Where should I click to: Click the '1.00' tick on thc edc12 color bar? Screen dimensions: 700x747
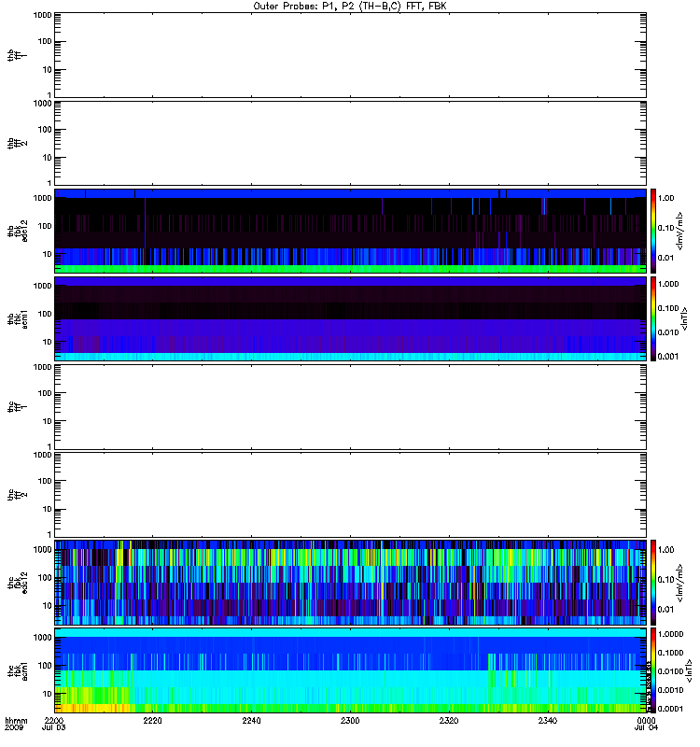(x=665, y=550)
